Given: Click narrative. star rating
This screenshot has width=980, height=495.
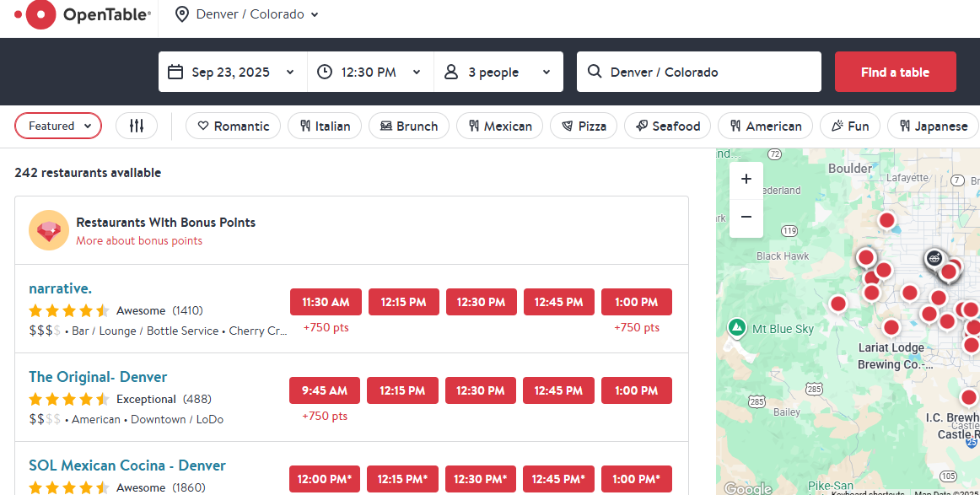Looking at the screenshot, I should (69, 310).
